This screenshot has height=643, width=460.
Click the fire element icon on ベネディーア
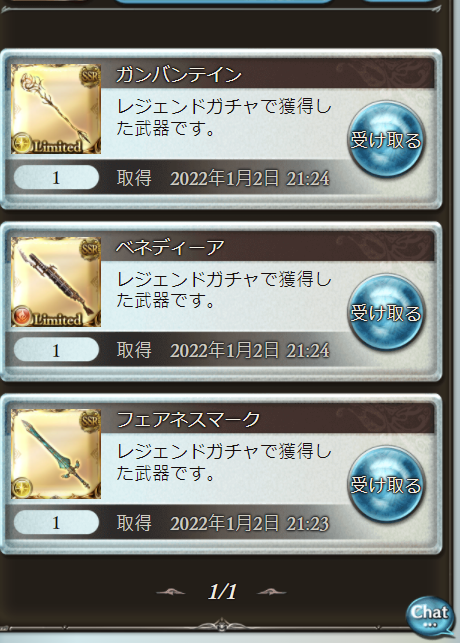click(x=21, y=317)
